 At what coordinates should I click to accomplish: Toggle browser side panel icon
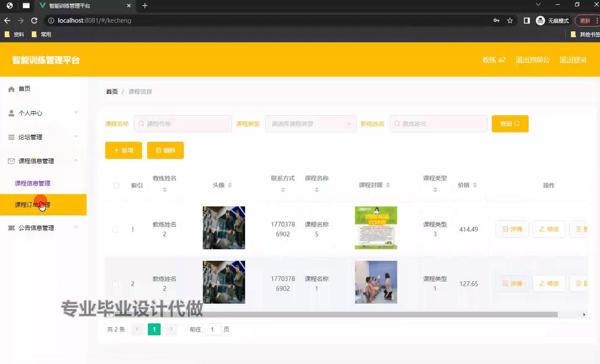527,20
